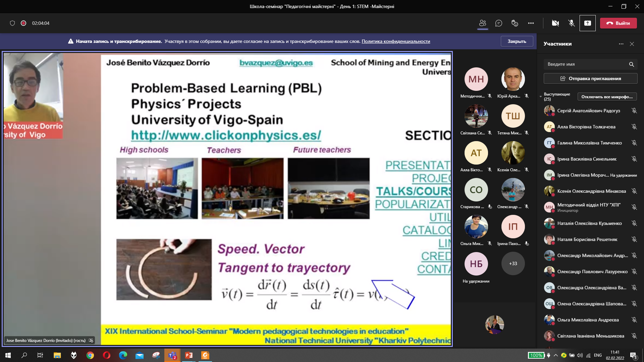The width and height of the screenshot is (644, 362).
Task: Open Opera browser from taskbar
Action: [x=106, y=355]
